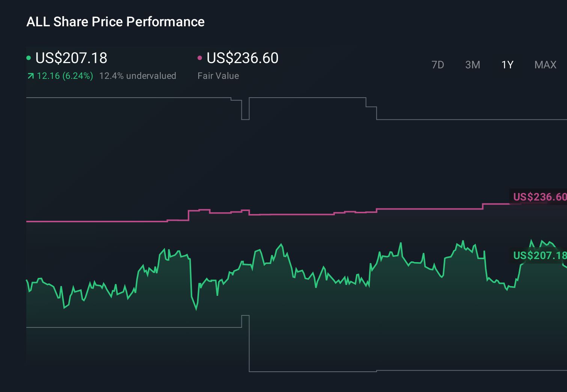The image size is (567, 392).
Task: Switch to the 3M time range
Action: tap(472, 65)
